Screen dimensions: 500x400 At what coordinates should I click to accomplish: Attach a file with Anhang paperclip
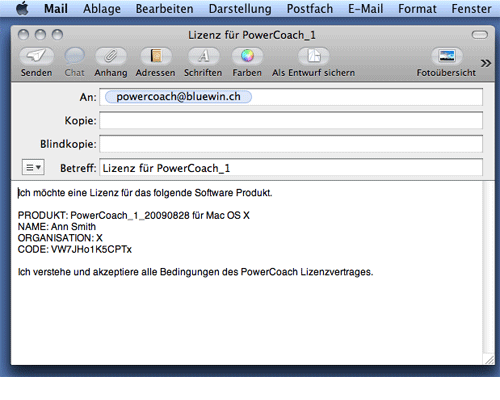(111, 56)
